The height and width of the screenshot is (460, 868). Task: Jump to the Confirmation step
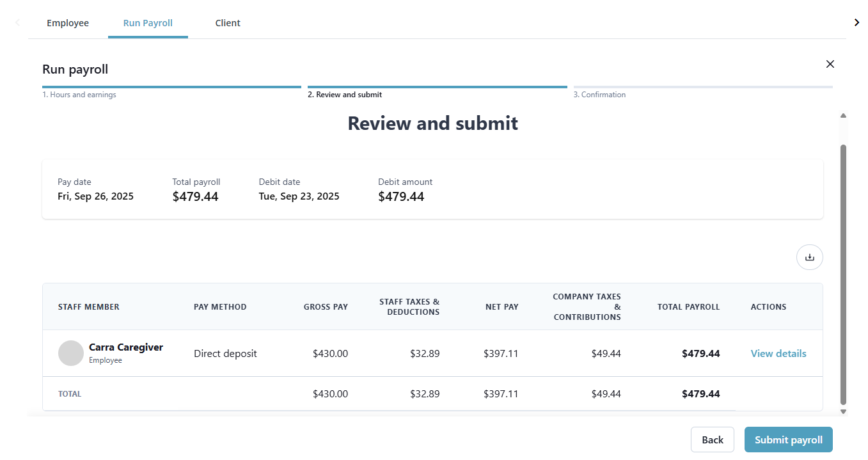pos(599,95)
